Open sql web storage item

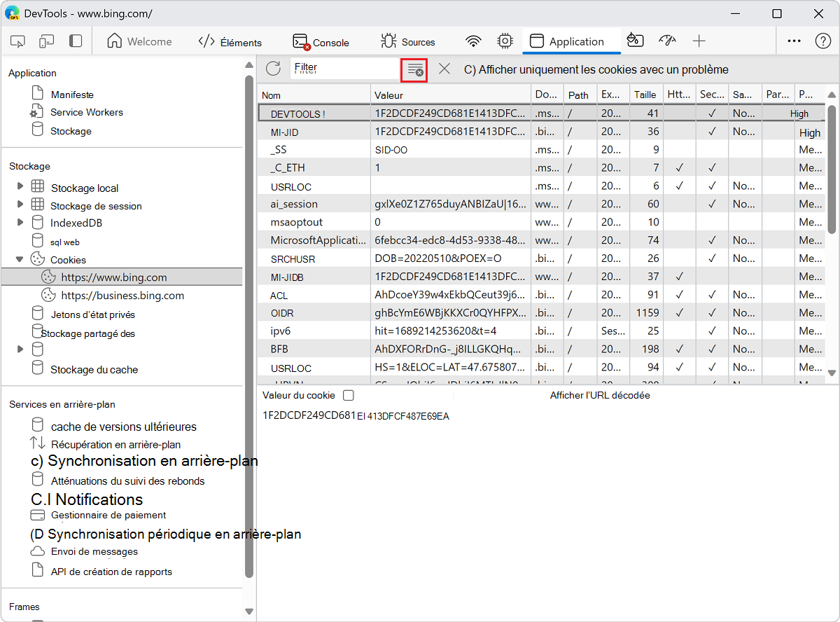click(x=56, y=241)
